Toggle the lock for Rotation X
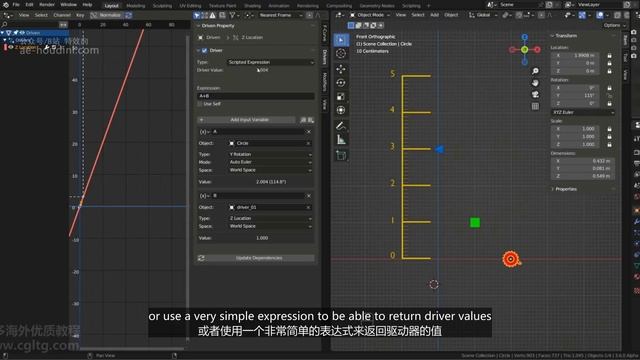Viewport: 640px width, 360px height. tap(609, 88)
